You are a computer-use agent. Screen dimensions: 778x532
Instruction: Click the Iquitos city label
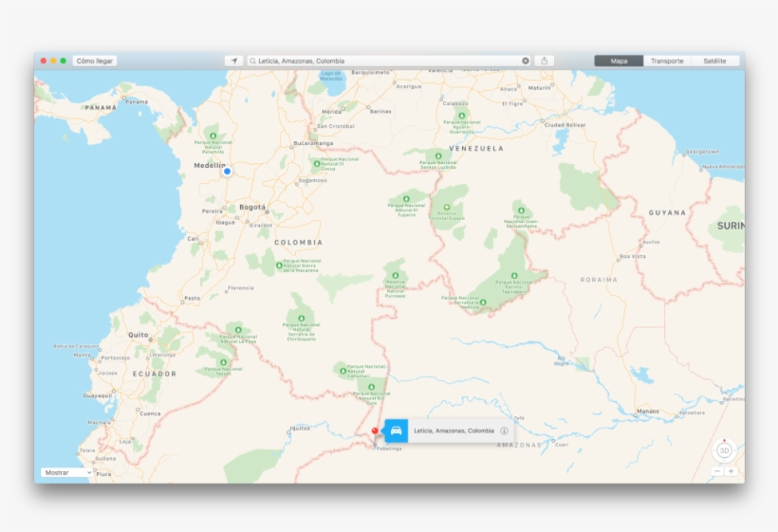(x=300, y=428)
